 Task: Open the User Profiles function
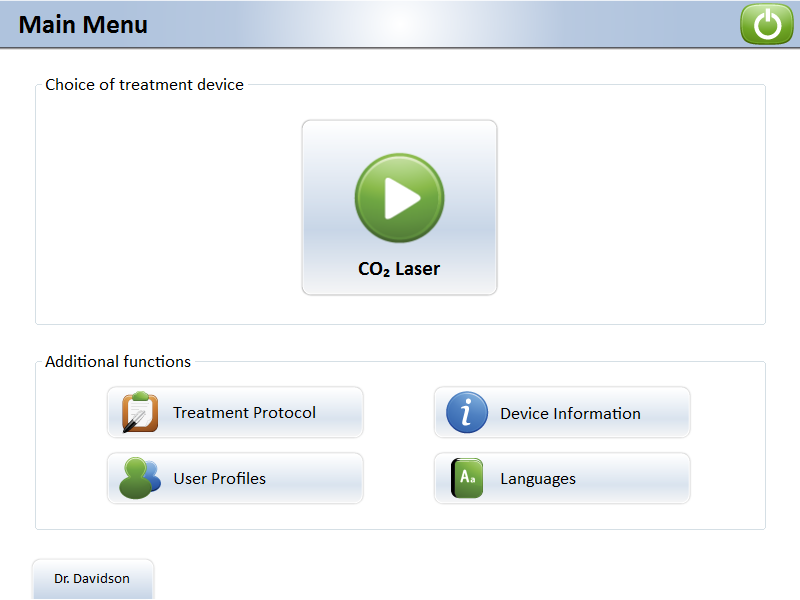[235, 478]
